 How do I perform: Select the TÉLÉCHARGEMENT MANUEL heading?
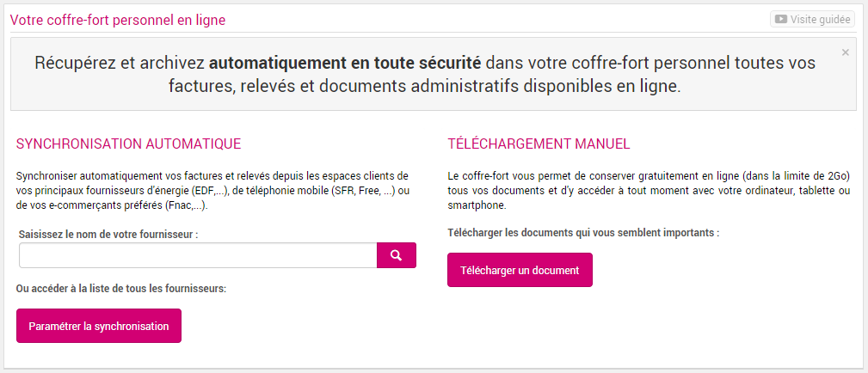[x=539, y=144]
